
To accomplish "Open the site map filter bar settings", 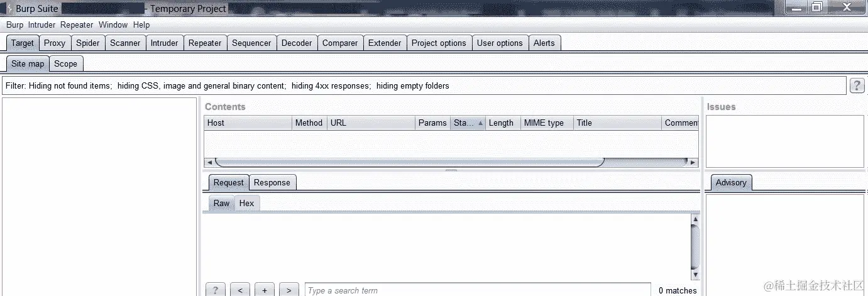I will 424,85.
